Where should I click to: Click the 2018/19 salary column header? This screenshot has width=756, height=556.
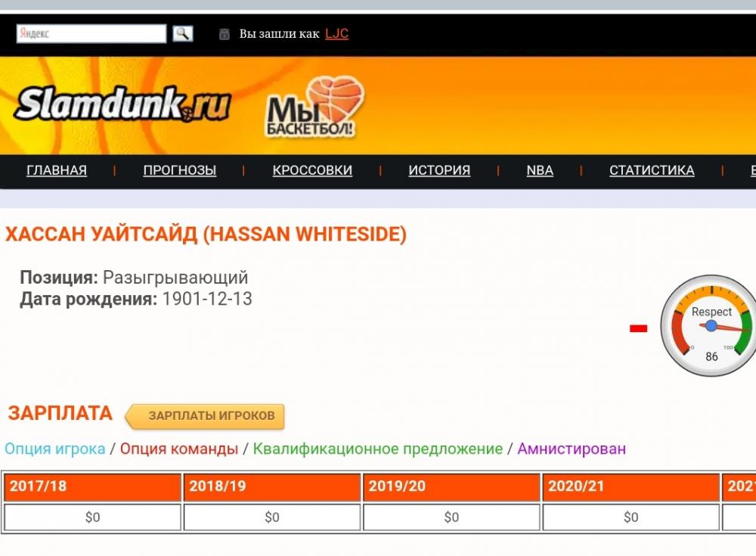tap(272, 486)
